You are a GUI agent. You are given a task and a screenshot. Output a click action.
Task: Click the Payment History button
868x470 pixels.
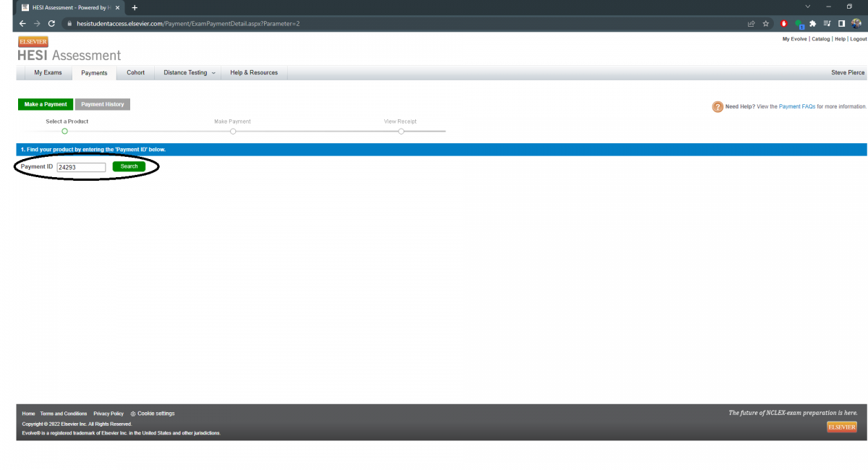pyautogui.click(x=103, y=104)
